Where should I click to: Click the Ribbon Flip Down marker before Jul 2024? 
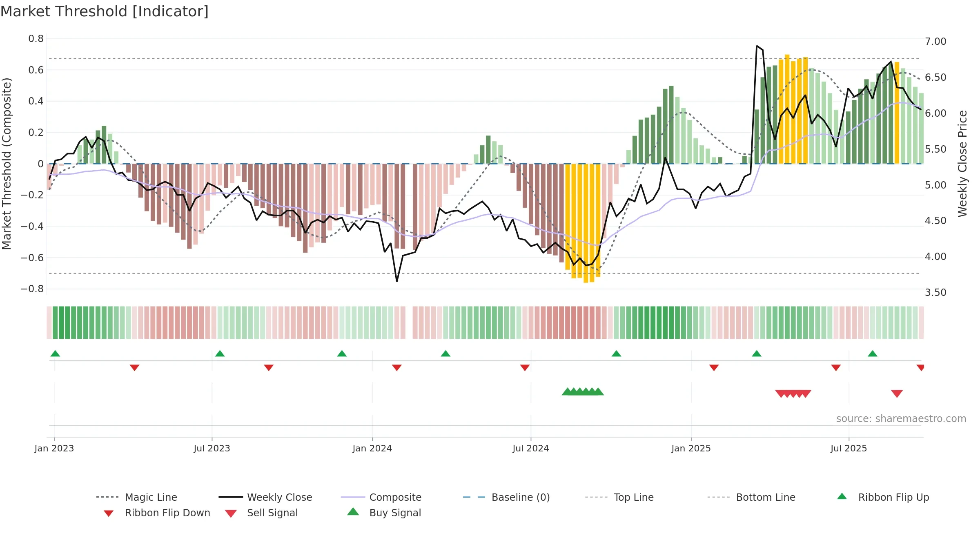(x=525, y=368)
